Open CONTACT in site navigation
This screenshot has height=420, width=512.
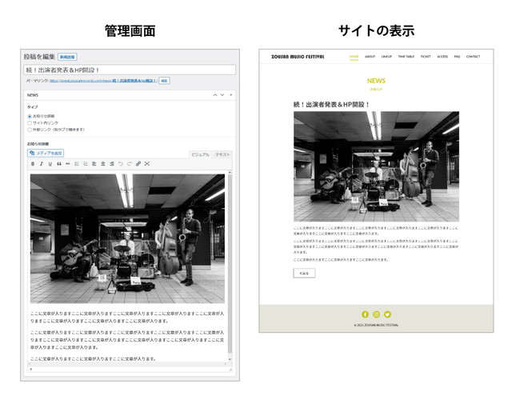[473, 57]
